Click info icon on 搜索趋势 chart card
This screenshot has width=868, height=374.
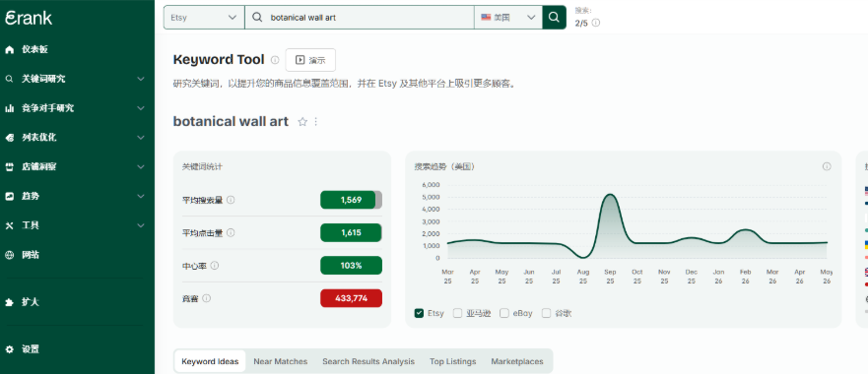827,166
